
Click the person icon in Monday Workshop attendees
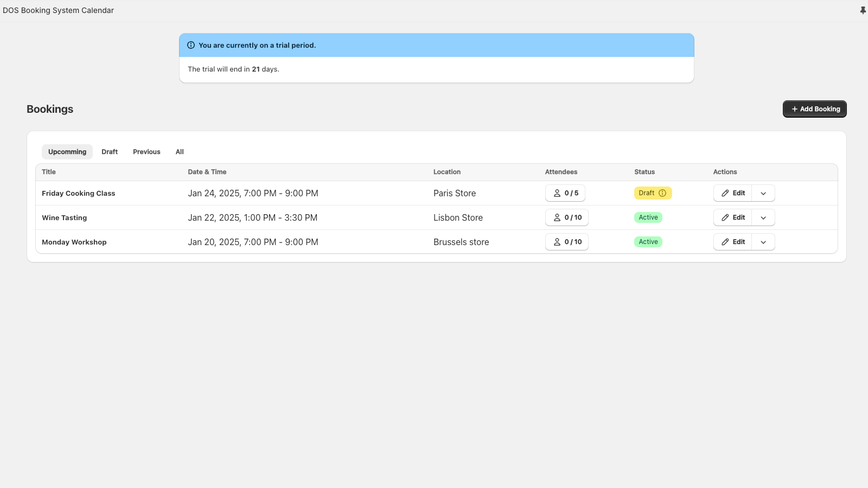[557, 242]
